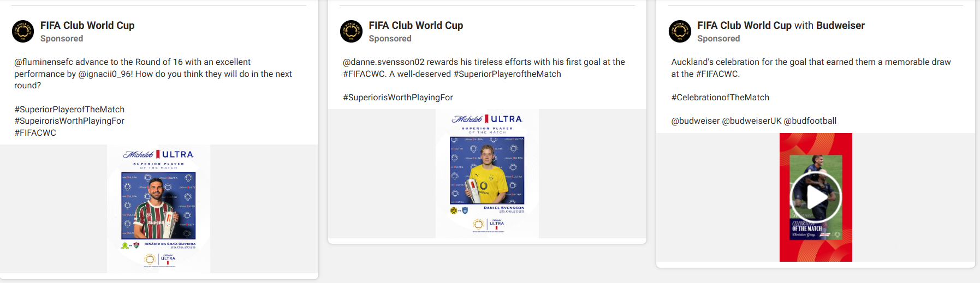
Task: Click the profile avatar on the Fluminense post
Action: [x=23, y=32]
